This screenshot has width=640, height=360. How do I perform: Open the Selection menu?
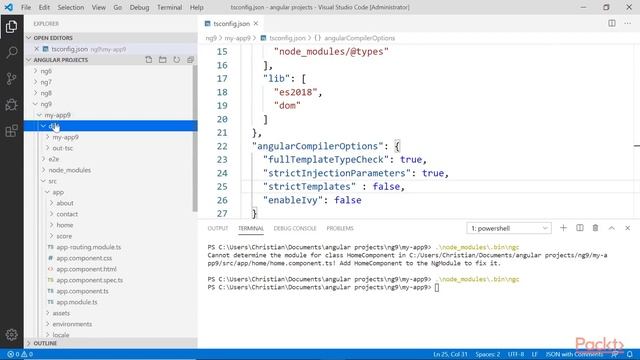tap(71, 7)
